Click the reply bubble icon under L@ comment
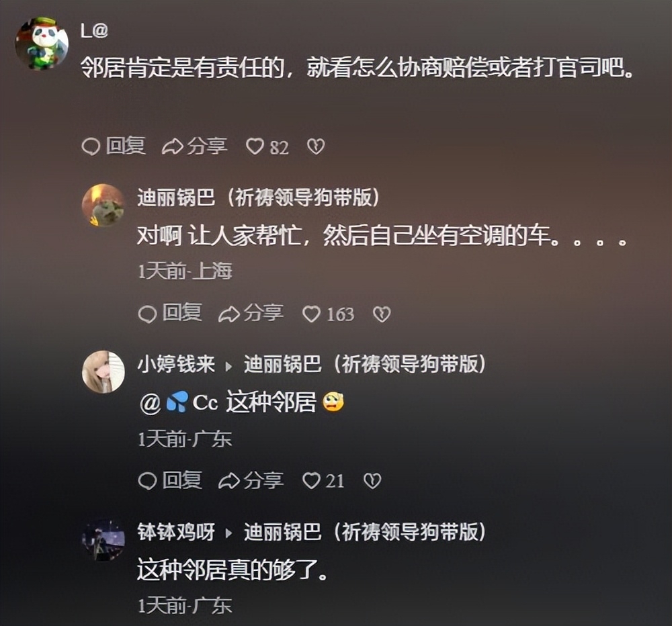The height and width of the screenshot is (626, 672). [x=91, y=146]
